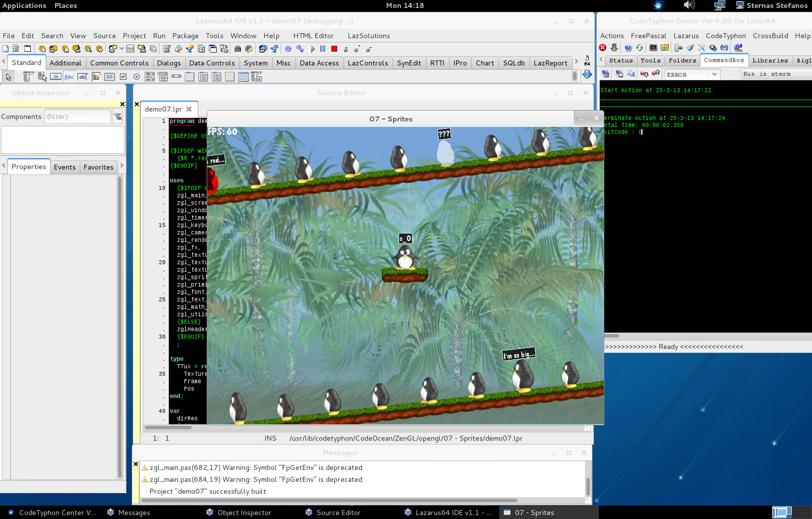Pick the TToggleBox 'on' component icon

tap(110, 76)
